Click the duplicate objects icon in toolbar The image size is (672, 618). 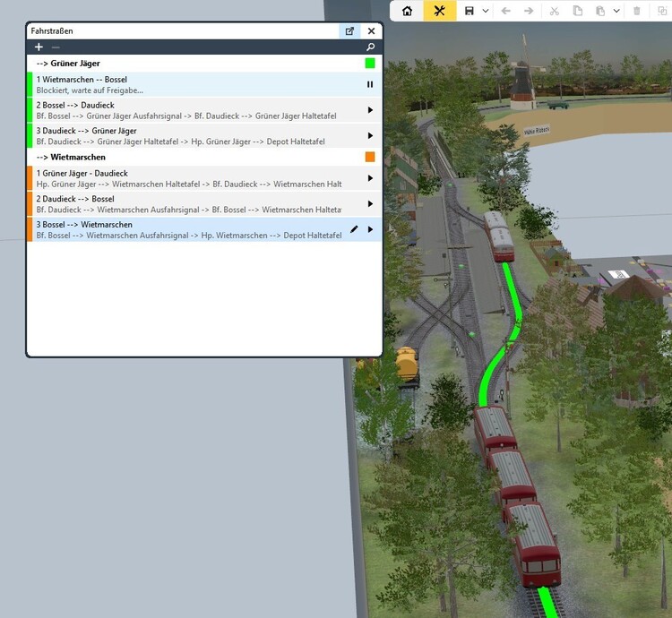coord(662,11)
